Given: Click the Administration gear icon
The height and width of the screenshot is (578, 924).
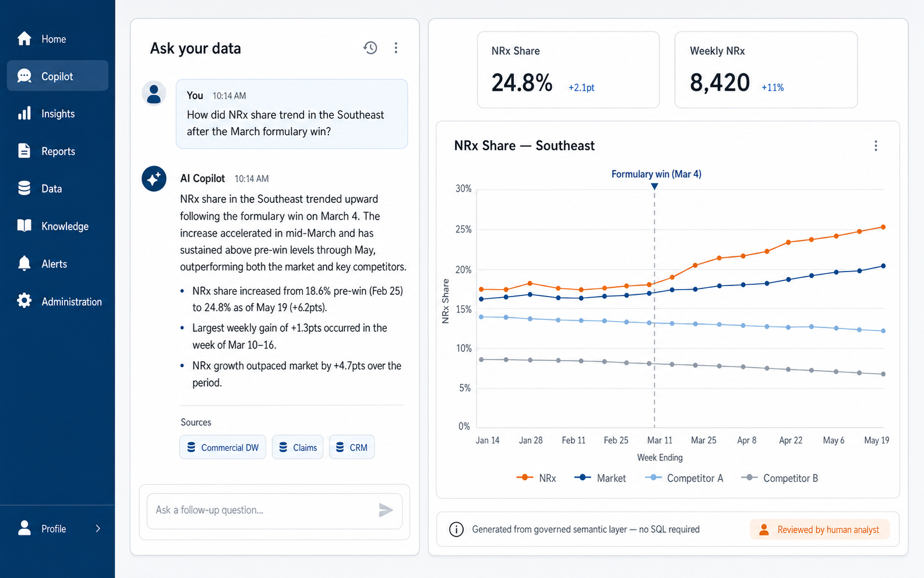Looking at the screenshot, I should pos(24,301).
